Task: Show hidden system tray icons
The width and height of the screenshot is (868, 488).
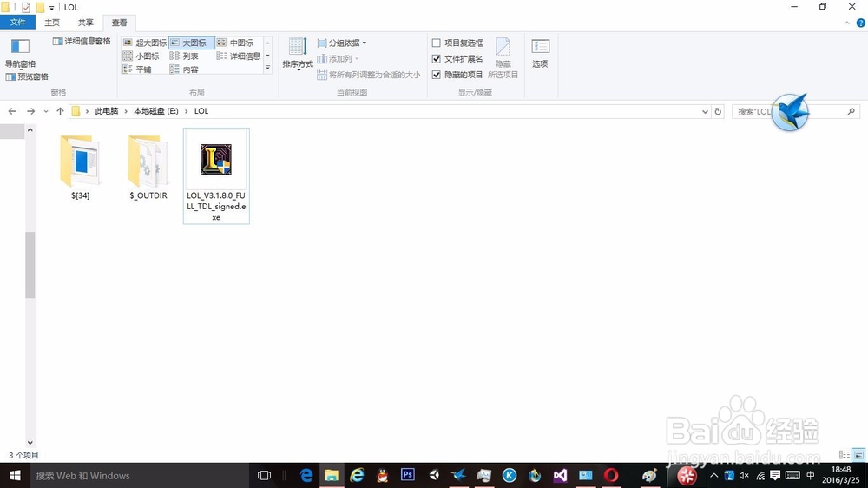Action: point(714,475)
